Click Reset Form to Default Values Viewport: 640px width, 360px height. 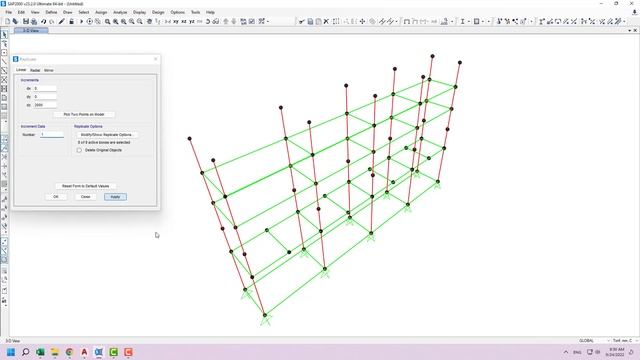click(86, 186)
